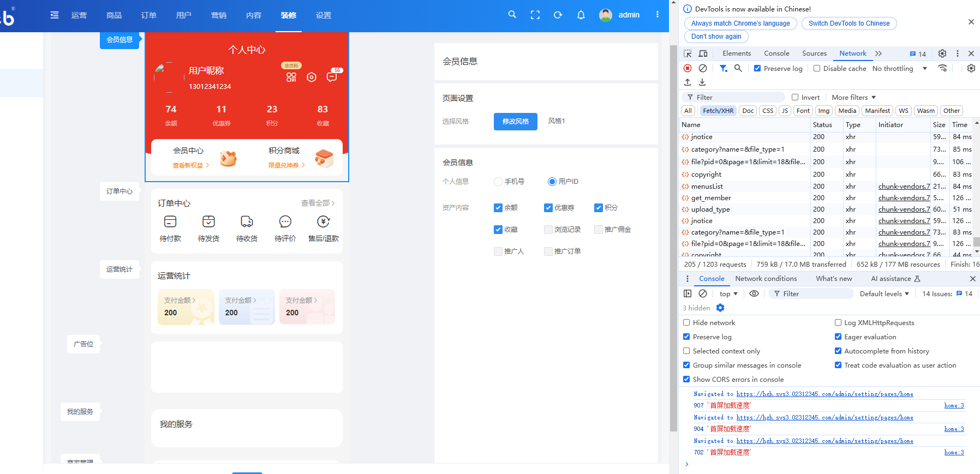Enable the Disable cache checkbox
Screen dimensions: 980x474
coord(817,68)
